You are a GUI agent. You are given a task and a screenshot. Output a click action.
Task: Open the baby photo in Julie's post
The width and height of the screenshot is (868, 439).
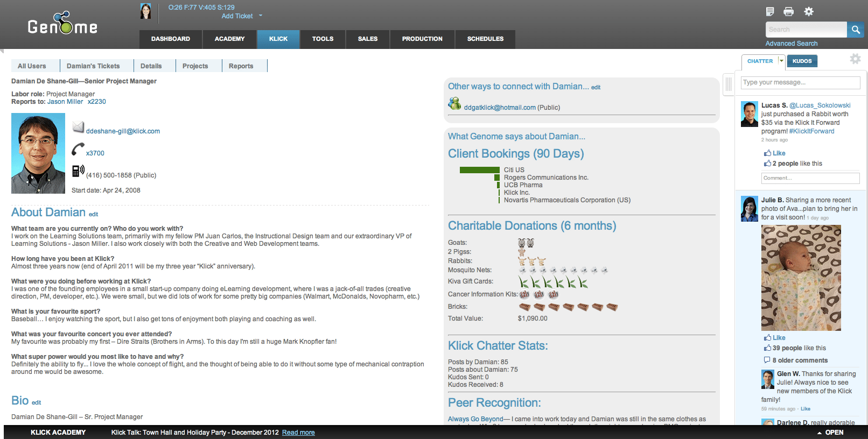(801, 278)
